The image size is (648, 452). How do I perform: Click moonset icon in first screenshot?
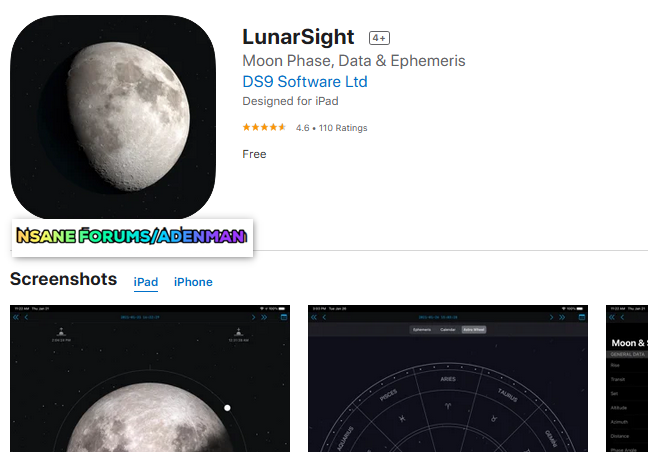tap(238, 332)
